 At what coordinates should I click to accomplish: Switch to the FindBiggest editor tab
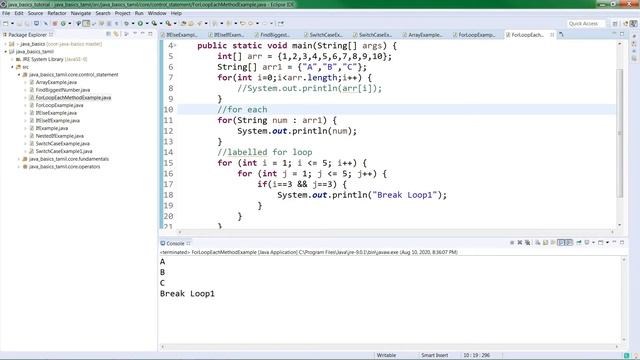(273, 35)
